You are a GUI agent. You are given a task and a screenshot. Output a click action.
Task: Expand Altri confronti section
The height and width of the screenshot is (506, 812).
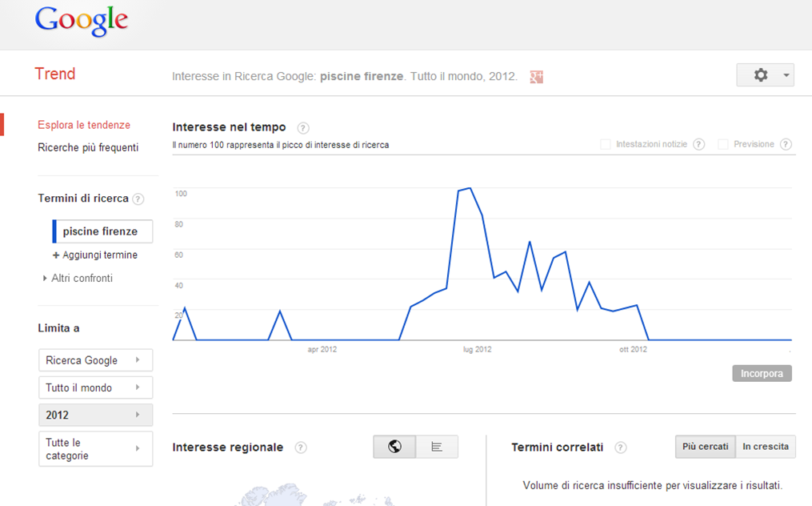pyautogui.click(x=78, y=279)
